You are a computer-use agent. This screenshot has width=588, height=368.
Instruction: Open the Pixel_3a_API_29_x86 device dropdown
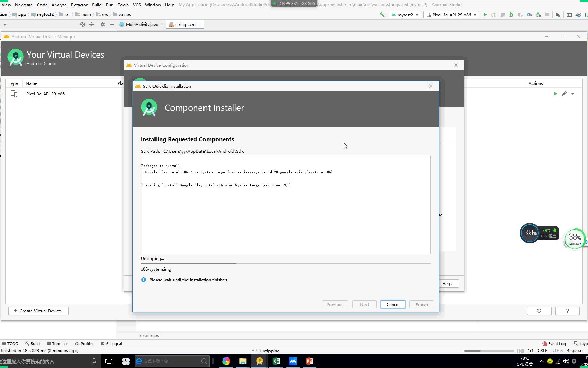coord(451,15)
